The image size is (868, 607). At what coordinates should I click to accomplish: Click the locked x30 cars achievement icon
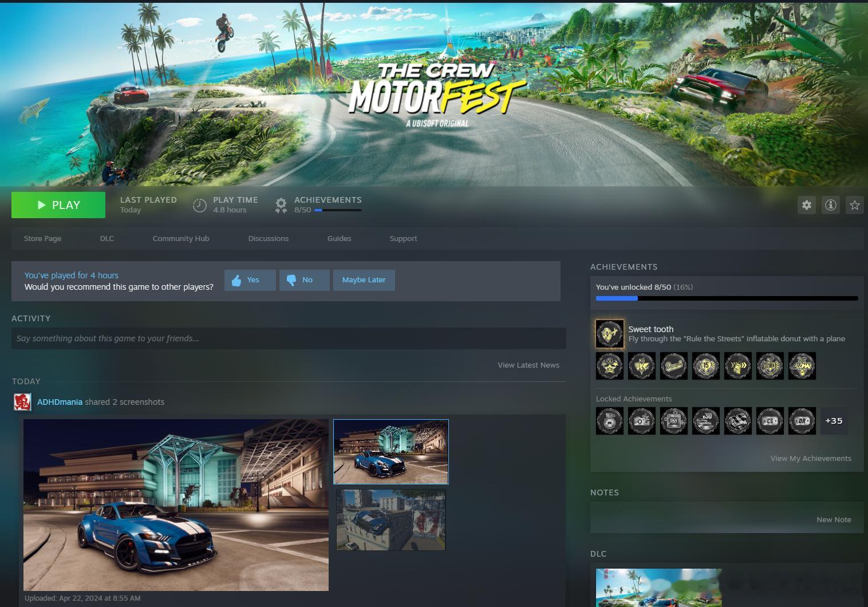[706, 421]
